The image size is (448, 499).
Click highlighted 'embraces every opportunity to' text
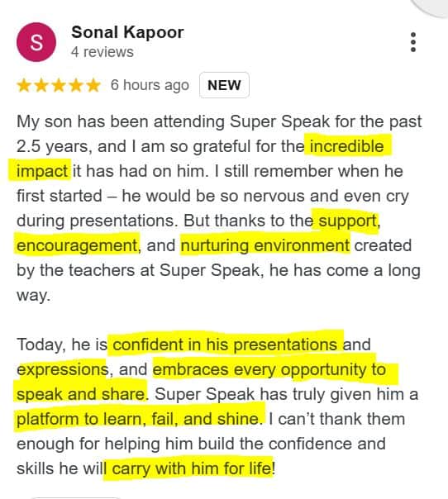[269, 369]
